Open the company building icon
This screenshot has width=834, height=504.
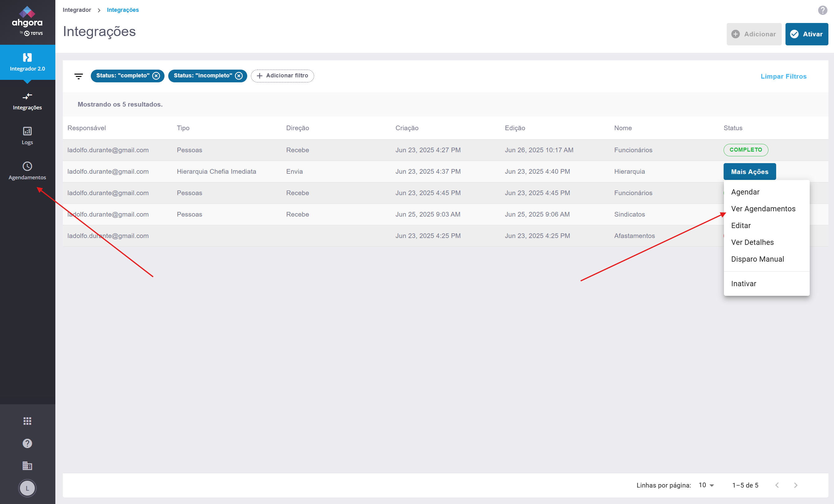pyautogui.click(x=27, y=466)
